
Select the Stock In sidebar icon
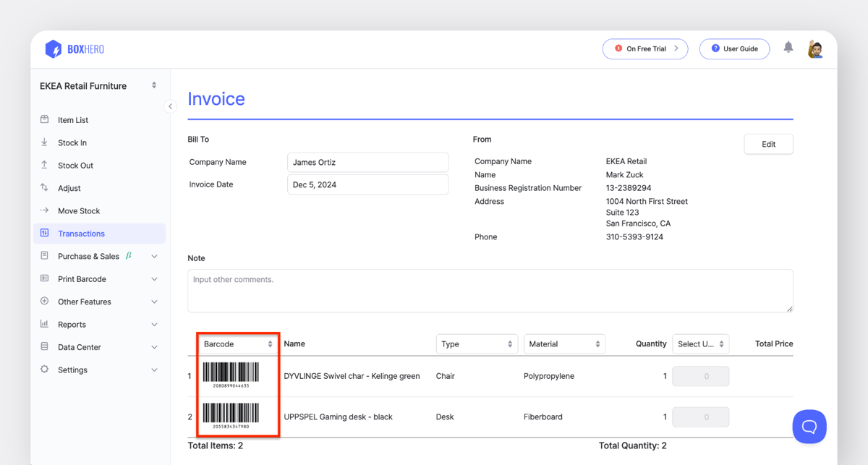pos(45,142)
